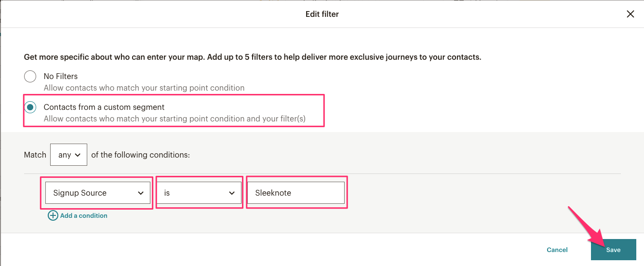This screenshot has width=644, height=266.
Task: Click the plus icon for adding a condition
Action: pyautogui.click(x=53, y=215)
